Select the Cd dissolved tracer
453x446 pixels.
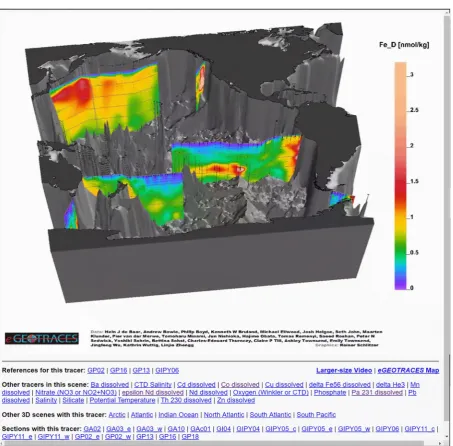(196, 385)
